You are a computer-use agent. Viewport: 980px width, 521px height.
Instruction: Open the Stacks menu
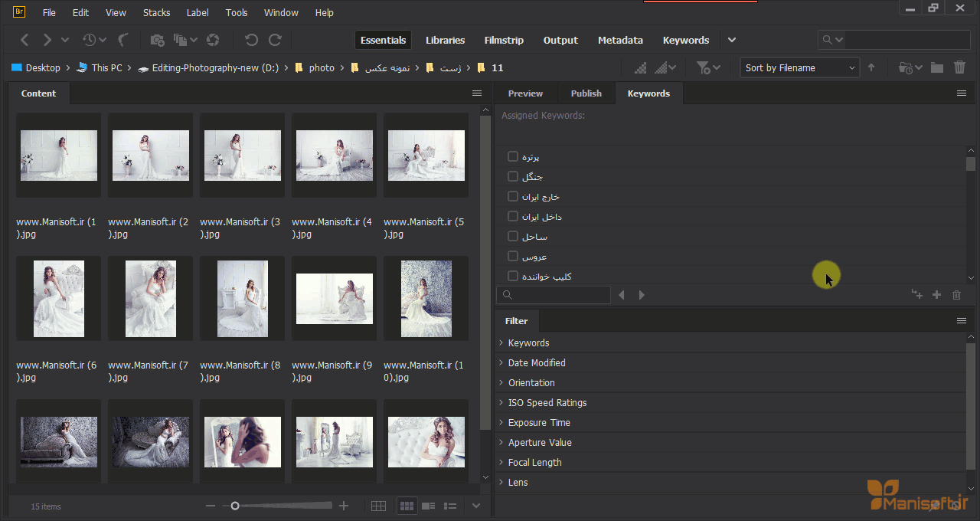[x=157, y=12]
